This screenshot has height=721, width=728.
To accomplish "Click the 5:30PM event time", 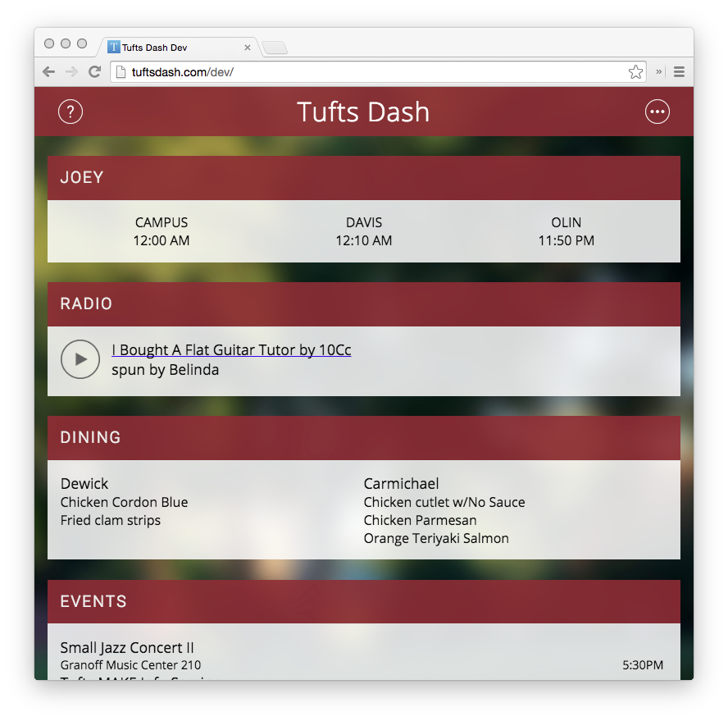I will (x=643, y=664).
